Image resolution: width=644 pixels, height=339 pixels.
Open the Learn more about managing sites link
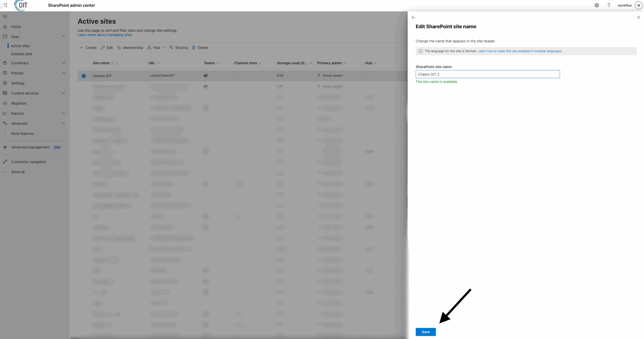click(105, 35)
